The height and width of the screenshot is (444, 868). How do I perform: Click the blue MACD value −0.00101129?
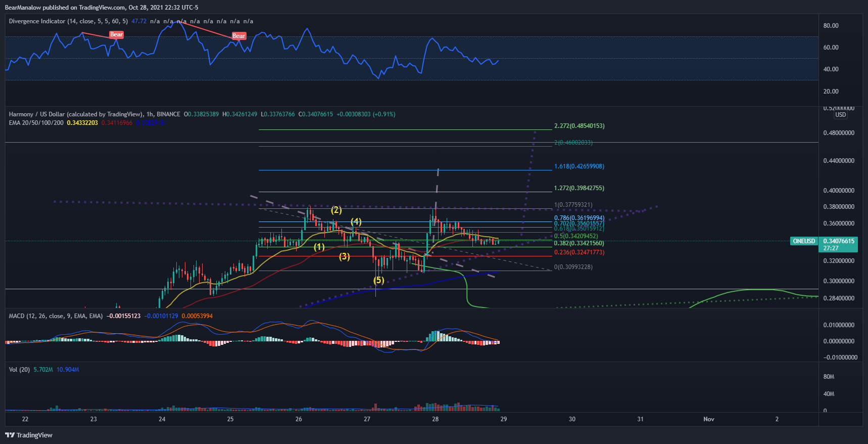coord(161,316)
